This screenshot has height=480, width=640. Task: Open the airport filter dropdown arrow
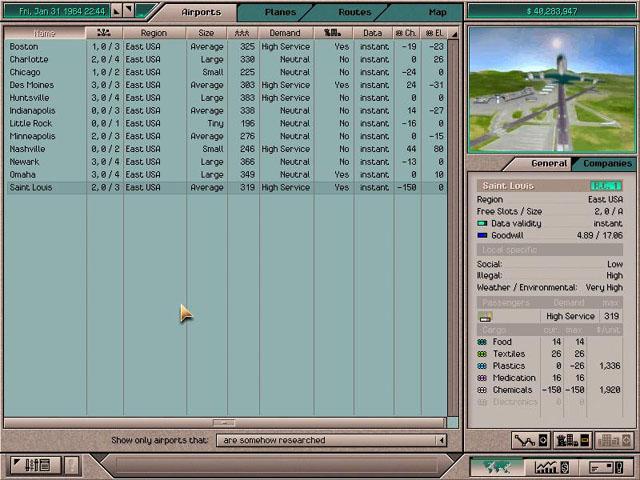441,440
